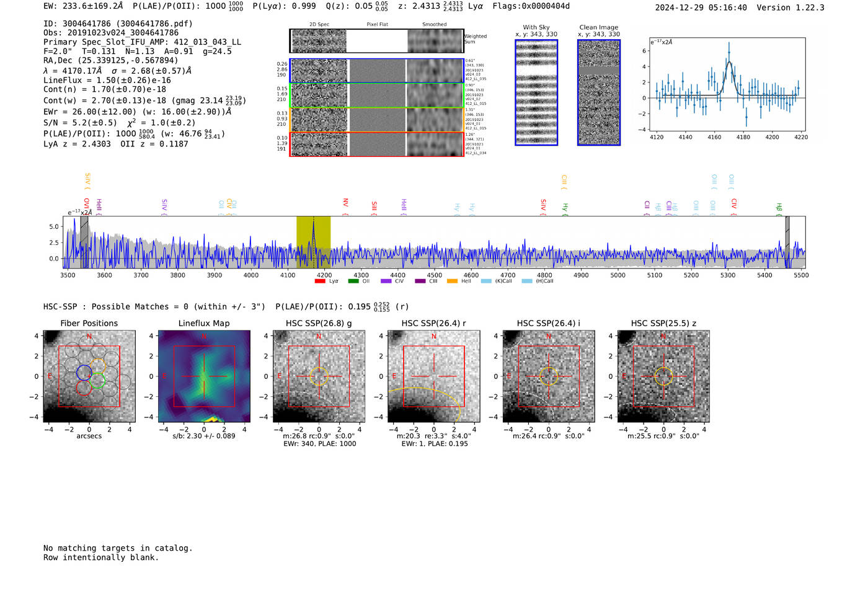
Task: Click the CIII legend swatch
Action: coord(420,281)
